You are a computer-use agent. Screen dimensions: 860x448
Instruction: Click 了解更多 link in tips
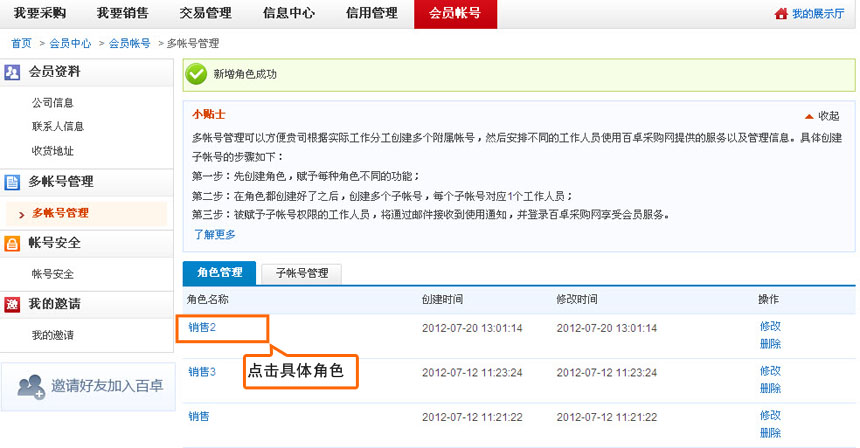(x=214, y=234)
